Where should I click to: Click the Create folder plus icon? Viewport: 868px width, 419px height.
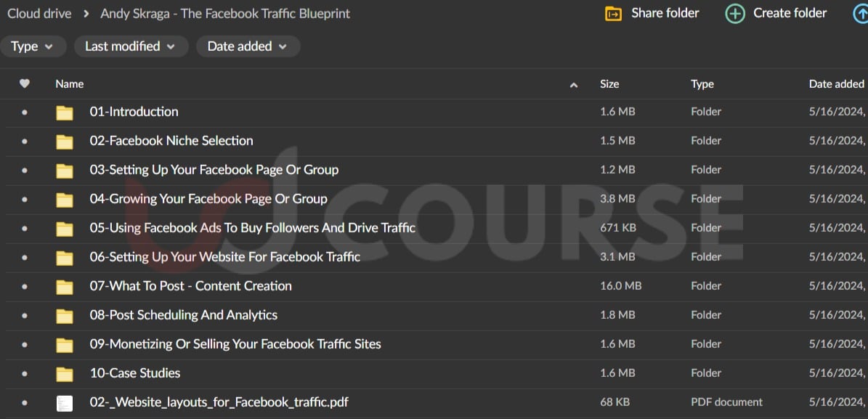735,14
